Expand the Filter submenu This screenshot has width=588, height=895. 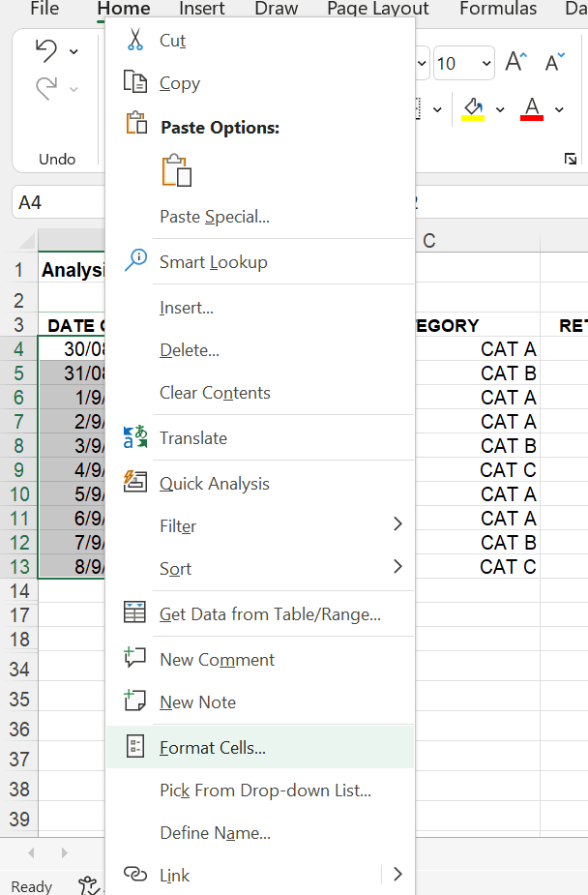397,524
